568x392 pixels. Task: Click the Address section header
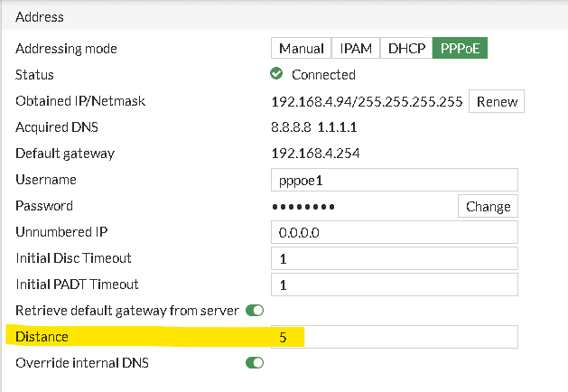[x=40, y=17]
